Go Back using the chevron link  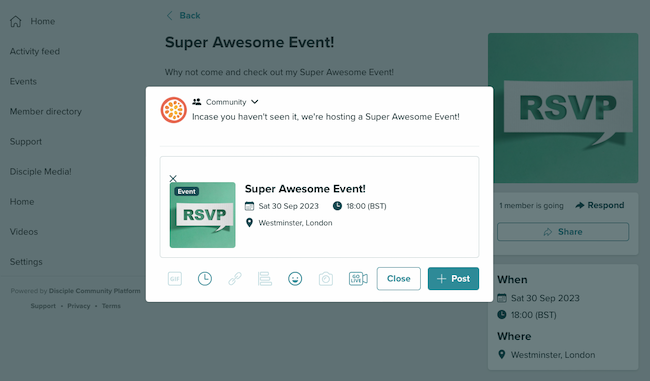(183, 16)
